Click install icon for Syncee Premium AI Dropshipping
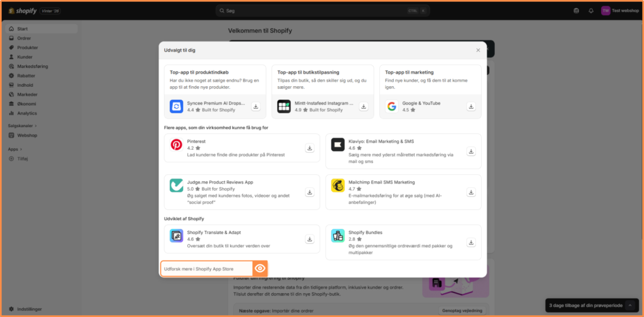 pyautogui.click(x=256, y=107)
